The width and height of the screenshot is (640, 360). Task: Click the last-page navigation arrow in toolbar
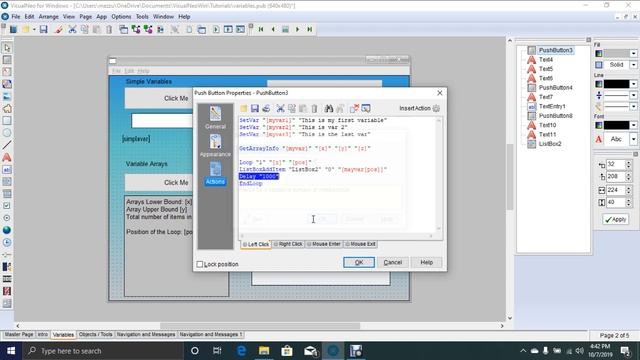click(310, 29)
